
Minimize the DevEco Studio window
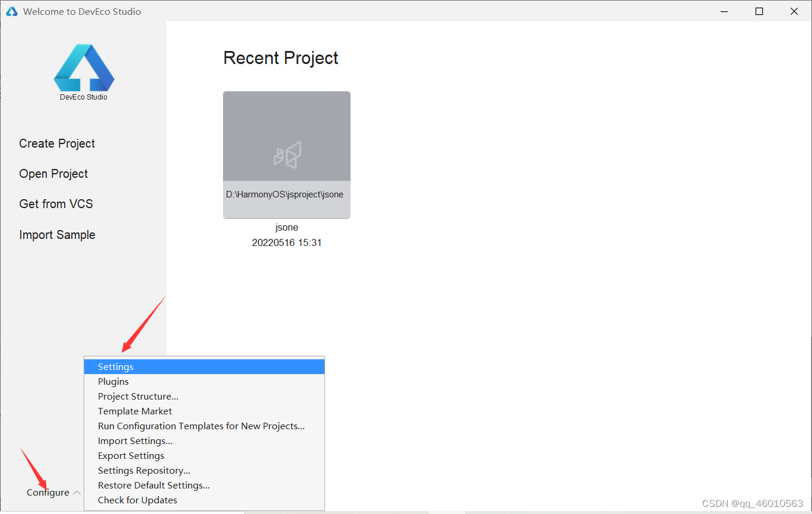tap(724, 11)
